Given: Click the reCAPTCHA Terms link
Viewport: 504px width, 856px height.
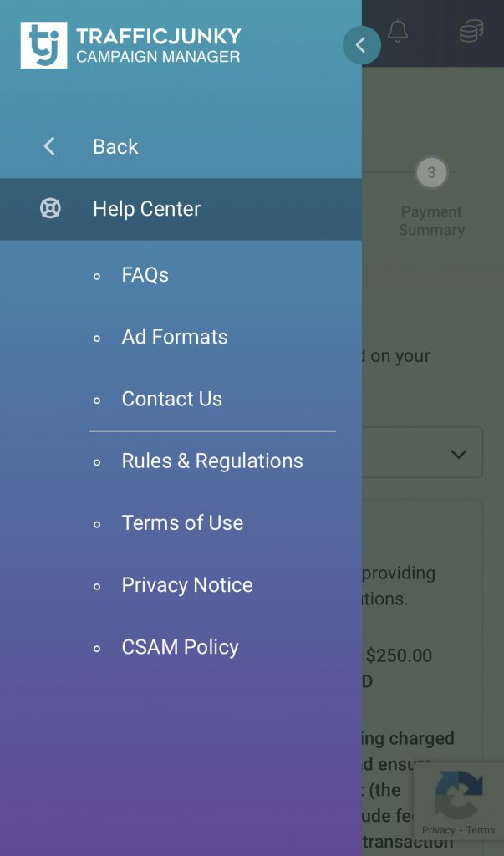Looking at the screenshot, I should (481, 830).
